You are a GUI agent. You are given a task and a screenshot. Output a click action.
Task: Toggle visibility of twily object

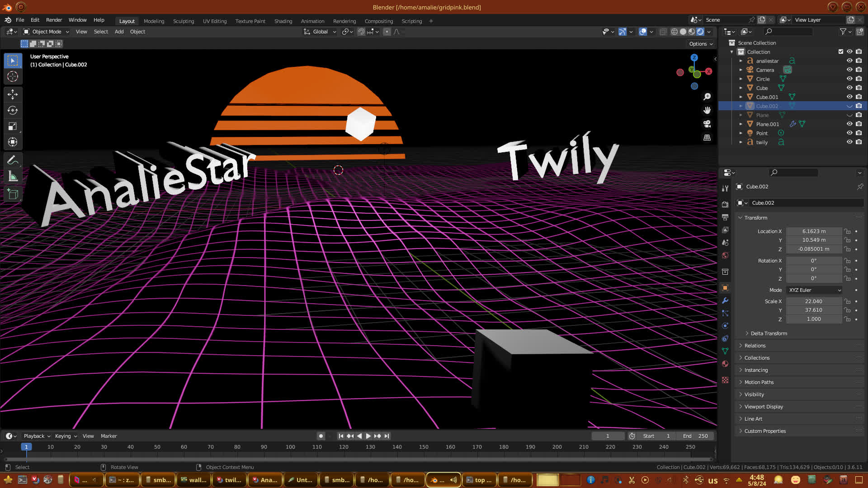pos(849,142)
